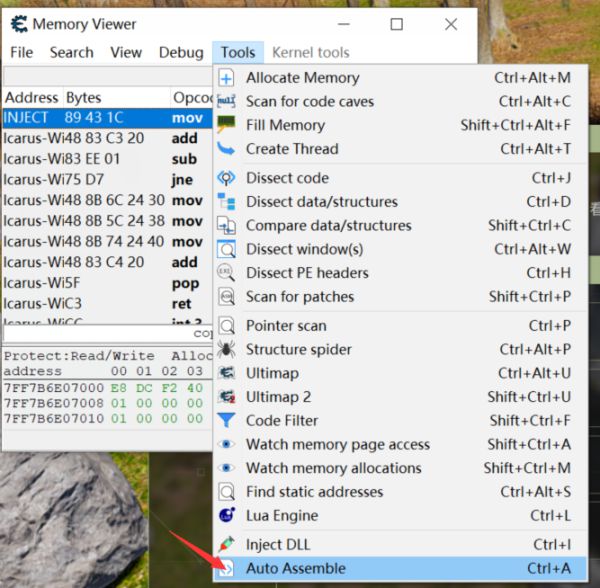The height and width of the screenshot is (588, 600).
Task: Click the Allocate Memory plus icon
Action: point(227,78)
